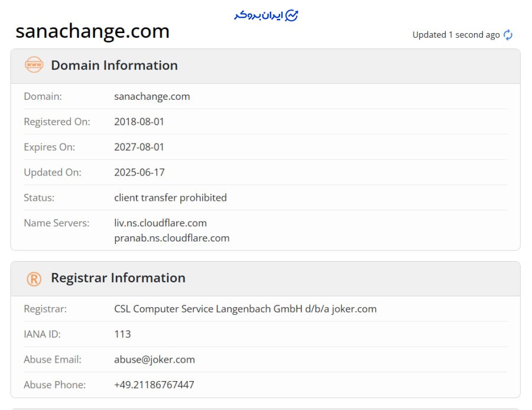This screenshot has width=532, height=410.
Task: Click the orange R Registrar Information icon
Action: tap(34, 279)
